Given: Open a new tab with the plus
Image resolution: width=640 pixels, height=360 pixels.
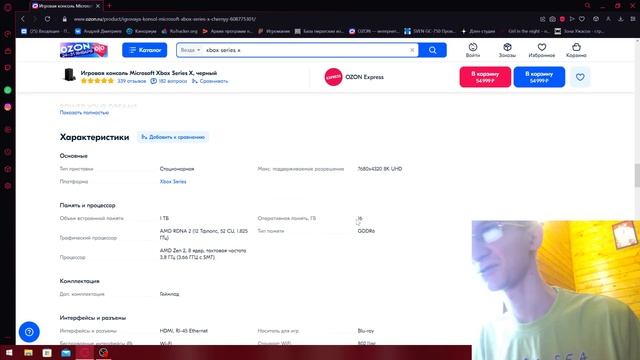Looking at the screenshot, I should click(x=109, y=6).
